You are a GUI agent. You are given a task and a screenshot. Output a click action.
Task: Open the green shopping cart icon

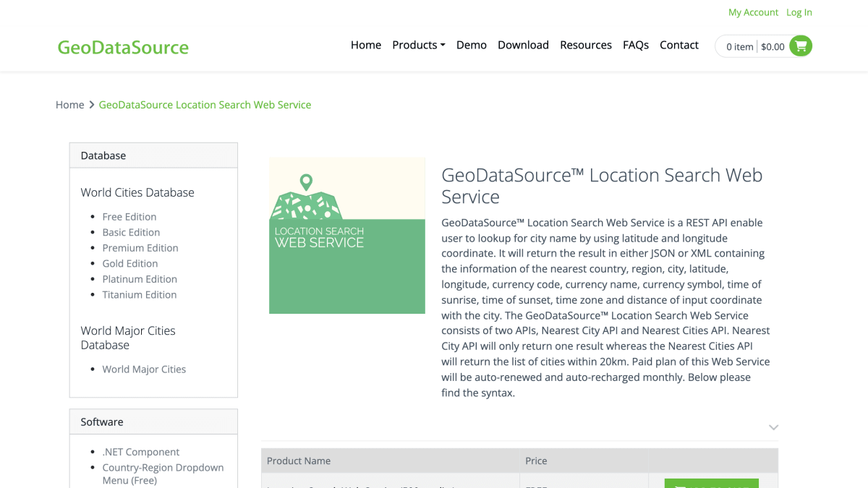click(x=801, y=46)
